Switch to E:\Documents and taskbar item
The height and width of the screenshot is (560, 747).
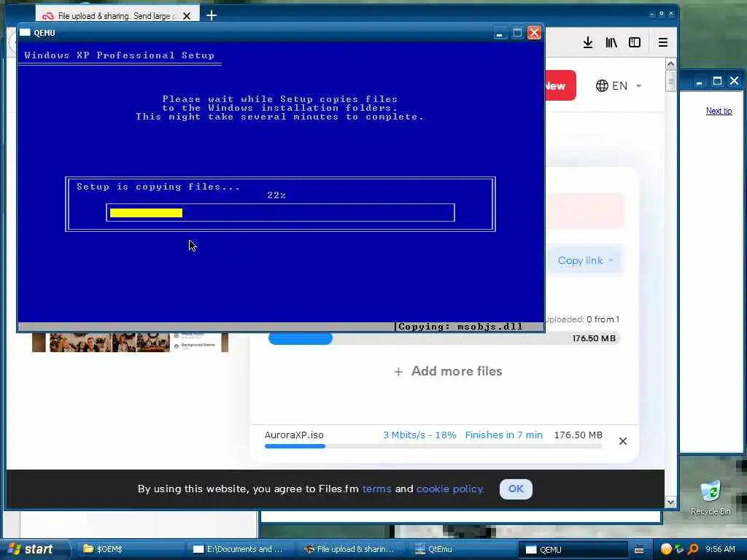[x=240, y=549]
